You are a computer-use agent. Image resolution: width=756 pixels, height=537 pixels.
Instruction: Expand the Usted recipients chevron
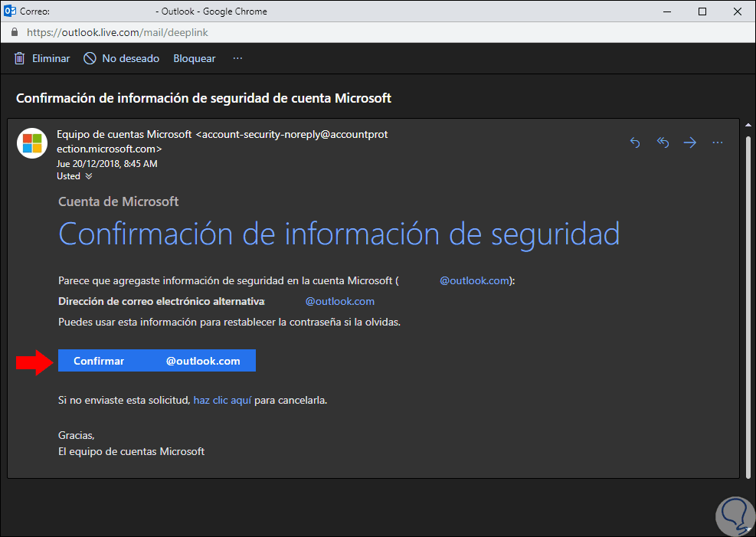[x=89, y=176]
